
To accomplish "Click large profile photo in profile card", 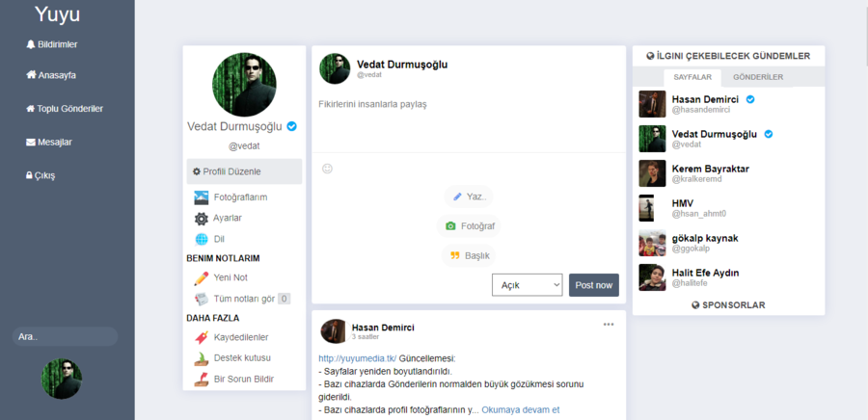I will (244, 85).
